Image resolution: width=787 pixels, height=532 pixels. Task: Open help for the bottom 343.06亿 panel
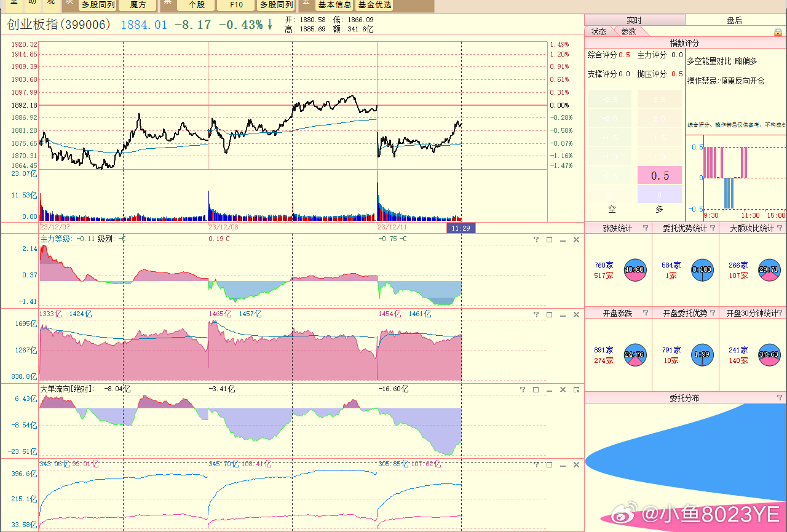coord(536,465)
